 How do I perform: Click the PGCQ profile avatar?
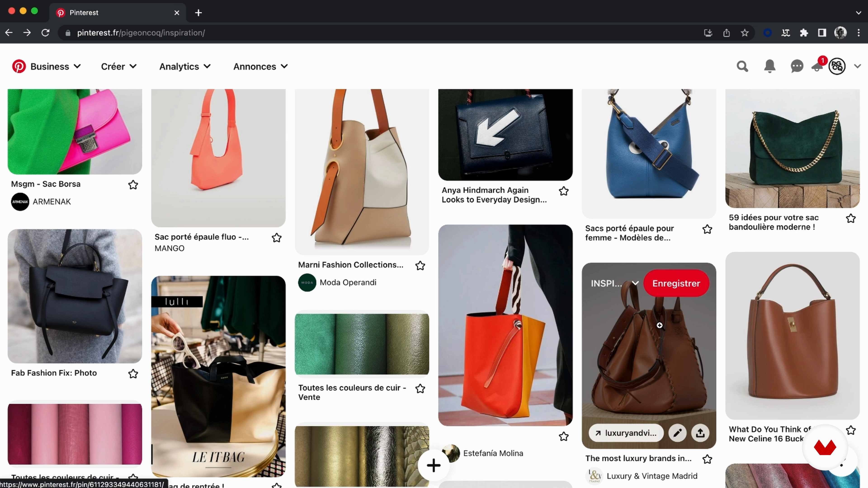click(x=837, y=66)
